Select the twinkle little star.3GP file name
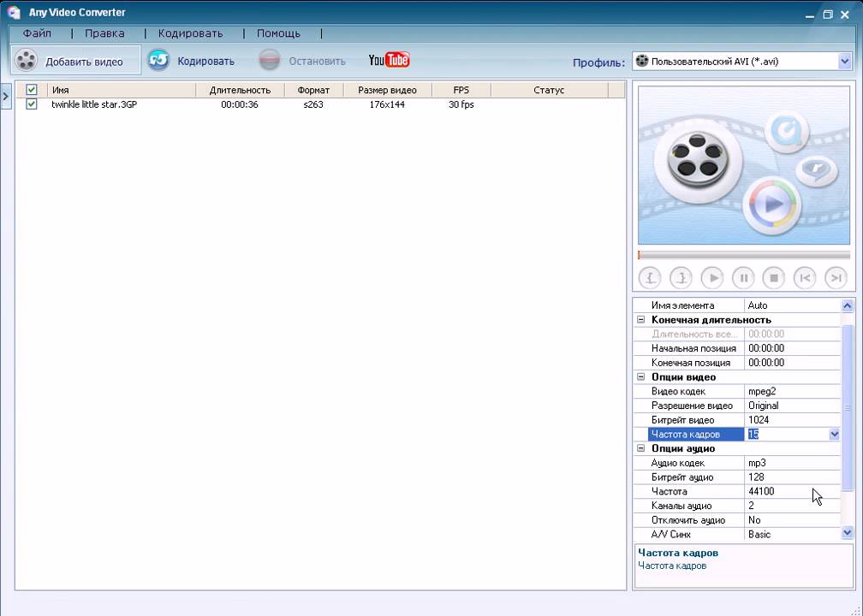The width and height of the screenshot is (863, 616). coord(94,104)
